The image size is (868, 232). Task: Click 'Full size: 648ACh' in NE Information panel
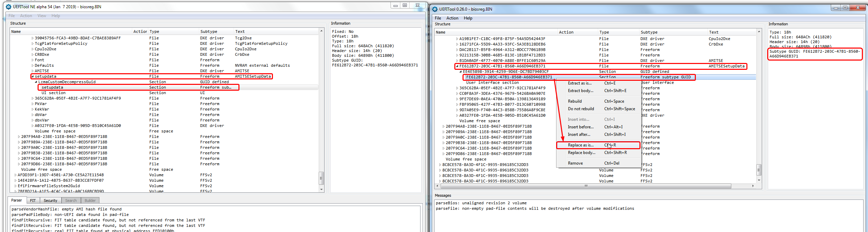[x=363, y=46]
